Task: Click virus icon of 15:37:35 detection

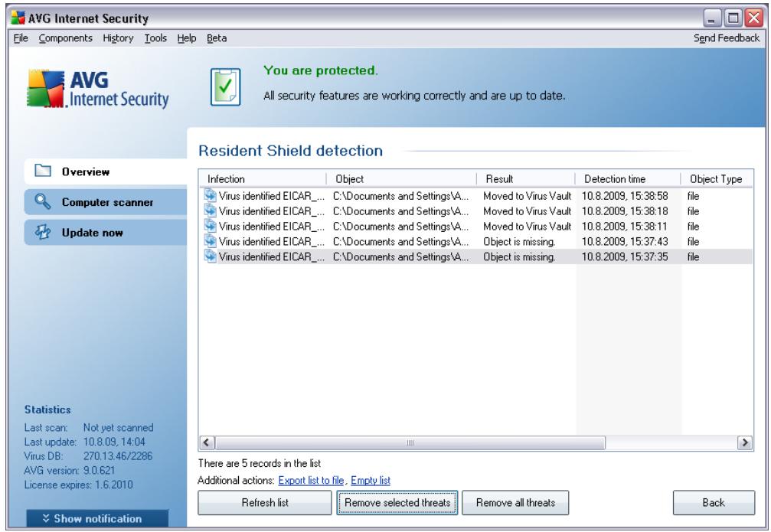Action: (x=211, y=256)
